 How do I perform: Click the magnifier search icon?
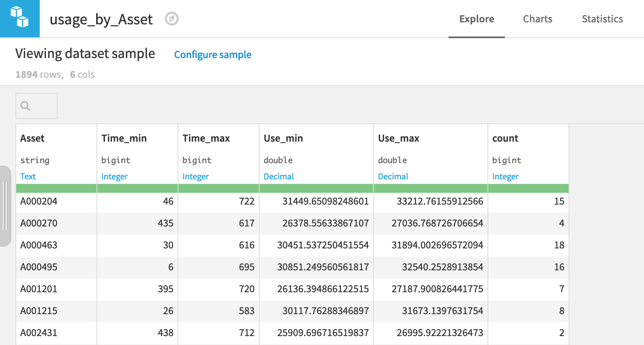[x=25, y=106]
